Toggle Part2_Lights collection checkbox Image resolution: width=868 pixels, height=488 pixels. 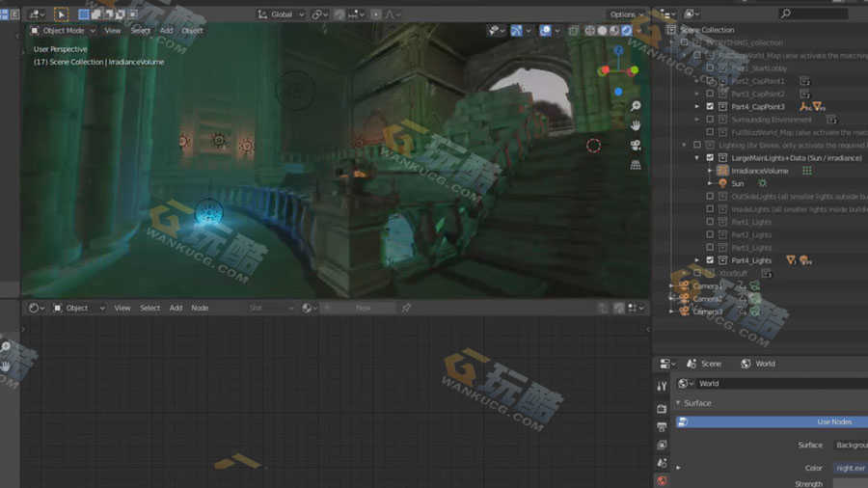[x=710, y=234]
